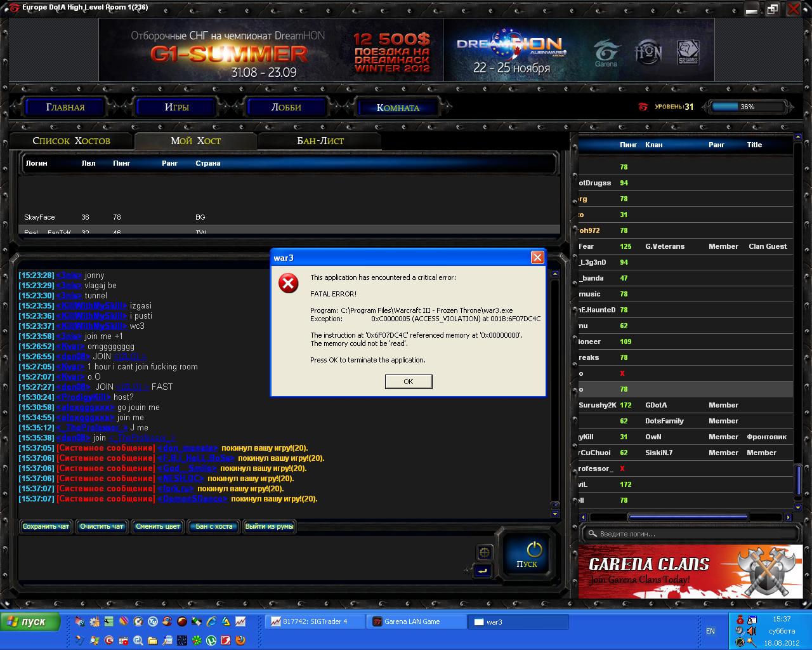
Task: Close the war3 fatal error dialog
Action: [x=537, y=257]
